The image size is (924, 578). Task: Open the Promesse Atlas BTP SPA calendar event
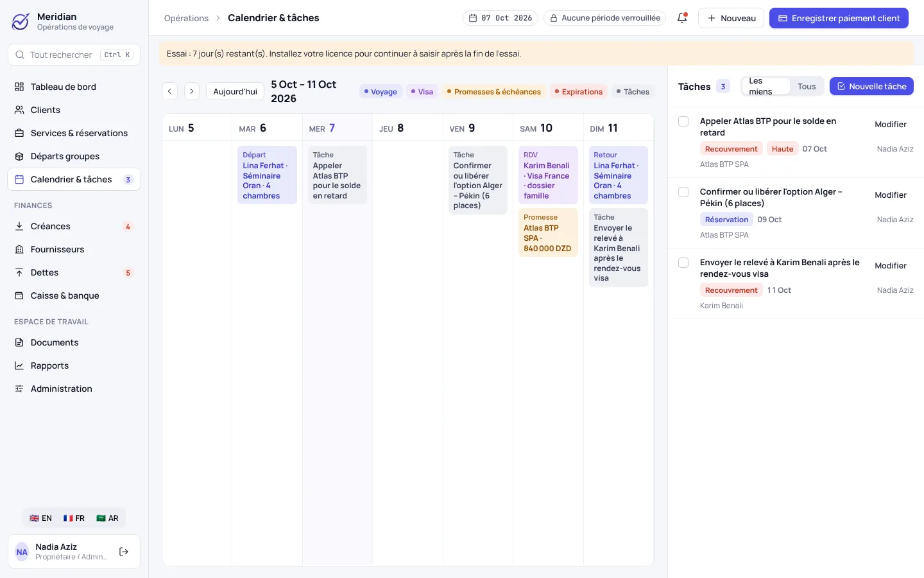tap(548, 233)
